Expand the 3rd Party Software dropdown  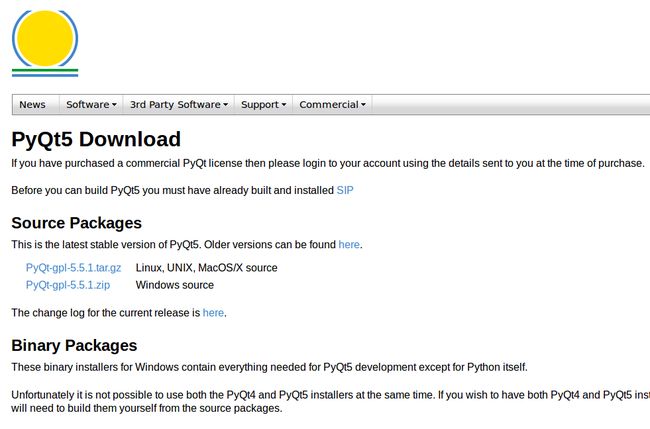[179, 104]
